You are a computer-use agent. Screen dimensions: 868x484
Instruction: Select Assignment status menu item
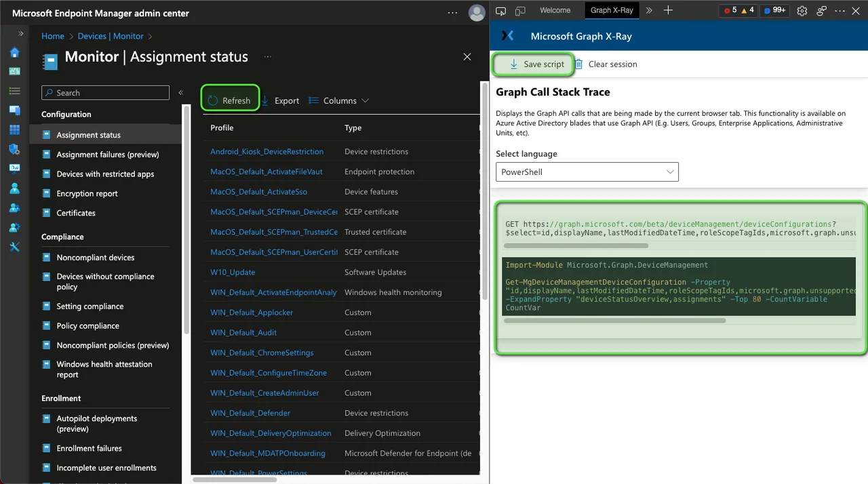click(x=106, y=135)
